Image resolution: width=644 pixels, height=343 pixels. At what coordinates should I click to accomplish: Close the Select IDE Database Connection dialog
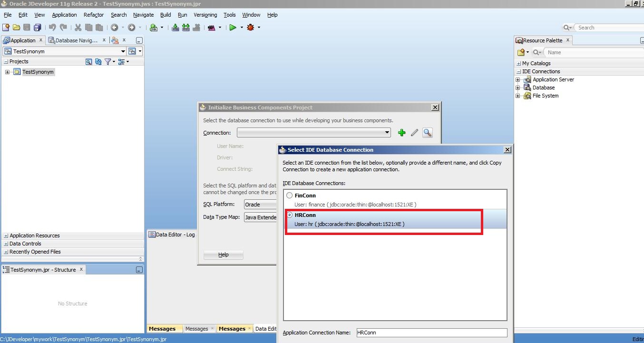point(507,150)
